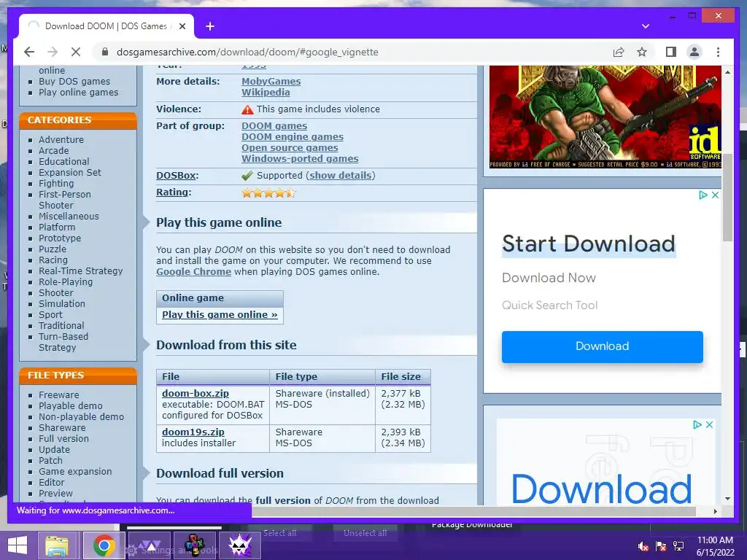The height and width of the screenshot is (560, 747).
Task: Open the Google Chrome recommendation link
Action: [x=193, y=272]
